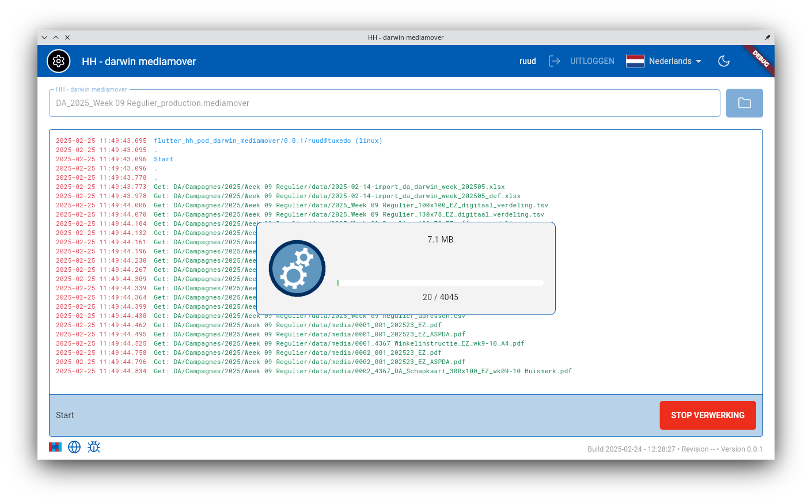This screenshot has width=812, height=504.
Task: Click the title bar up chevron
Action: (x=56, y=37)
